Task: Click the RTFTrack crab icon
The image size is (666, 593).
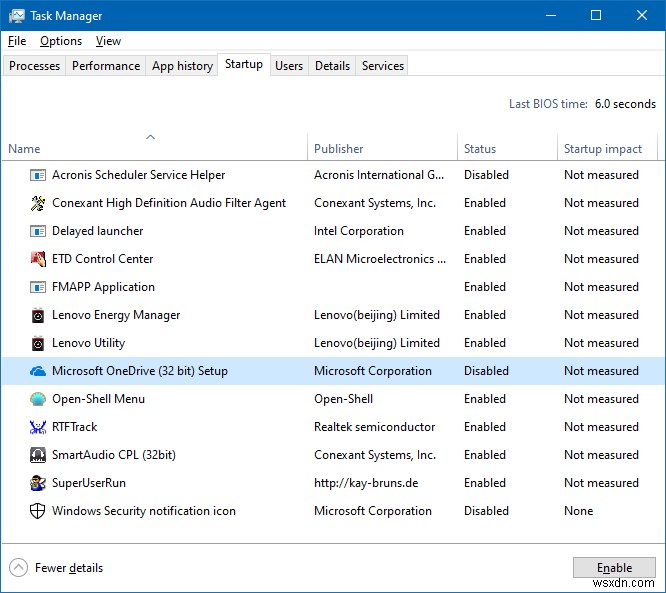Action: pyautogui.click(x=38, y=427)
